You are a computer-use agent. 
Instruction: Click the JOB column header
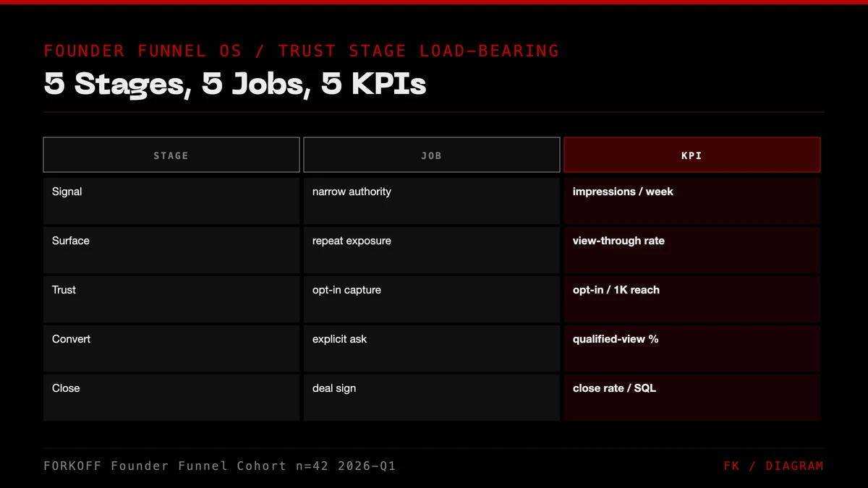432,155
